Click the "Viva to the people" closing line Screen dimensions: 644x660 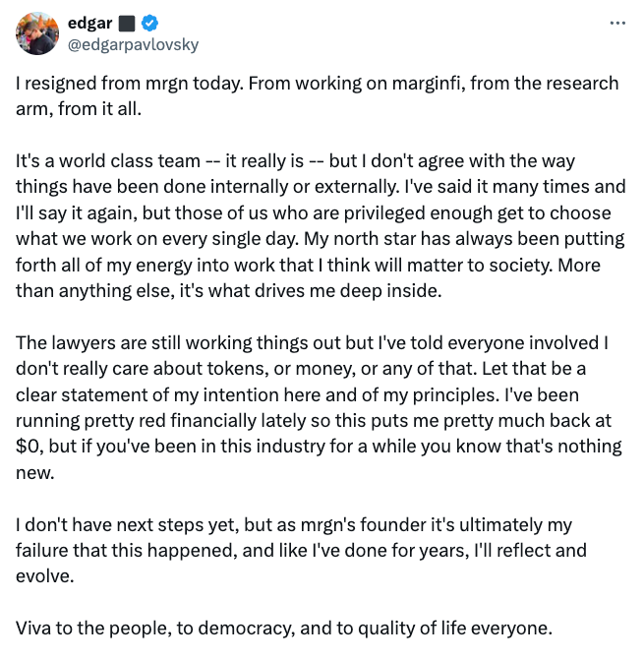[284, 628]
